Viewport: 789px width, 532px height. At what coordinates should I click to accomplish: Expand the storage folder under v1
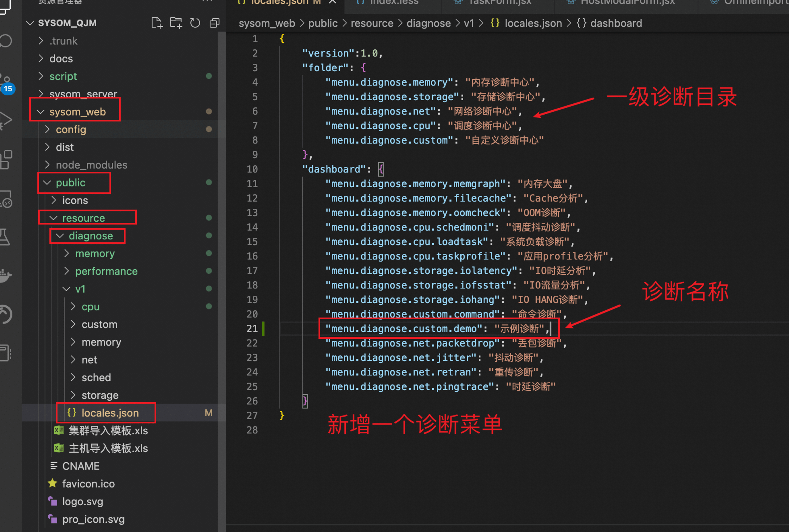[73, 395]
